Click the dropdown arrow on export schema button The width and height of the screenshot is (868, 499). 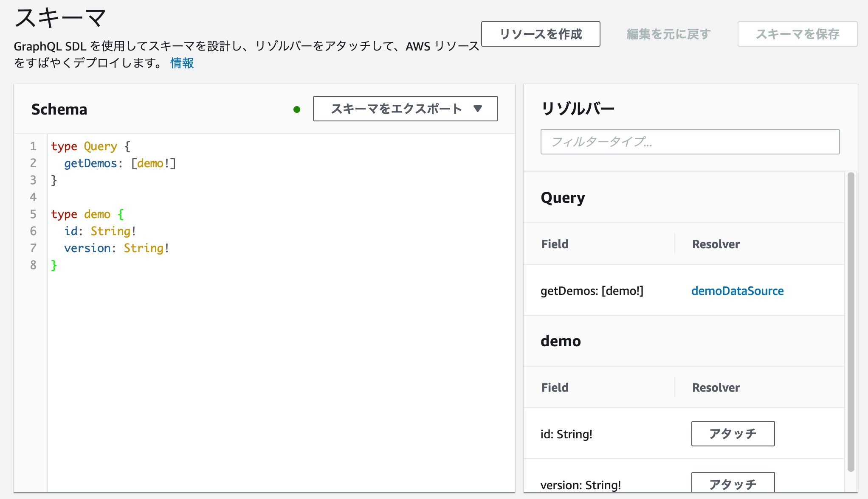tap(478, 109)
